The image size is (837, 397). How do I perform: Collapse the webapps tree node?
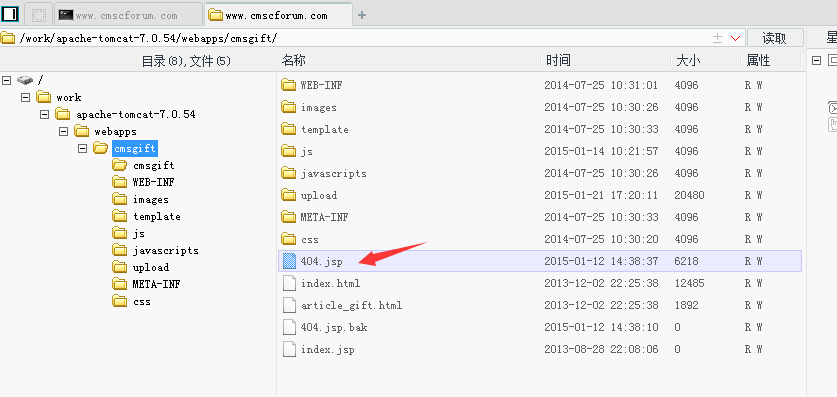click(x=64, y=131)
